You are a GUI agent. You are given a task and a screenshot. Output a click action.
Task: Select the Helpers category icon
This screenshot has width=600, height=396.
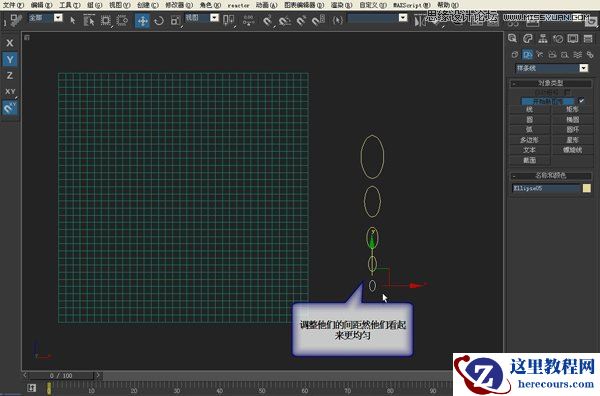565,55
